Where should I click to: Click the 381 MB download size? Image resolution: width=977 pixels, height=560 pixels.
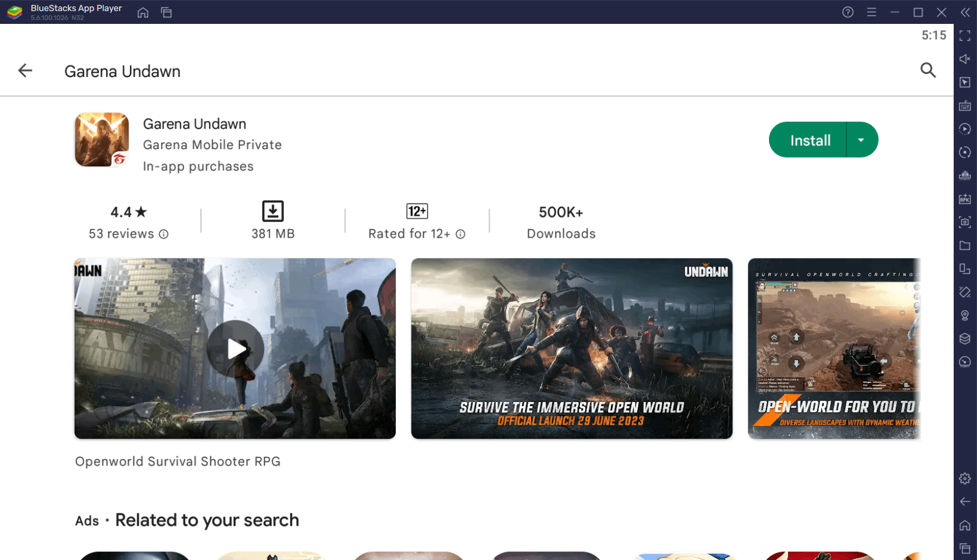(273, 234)
